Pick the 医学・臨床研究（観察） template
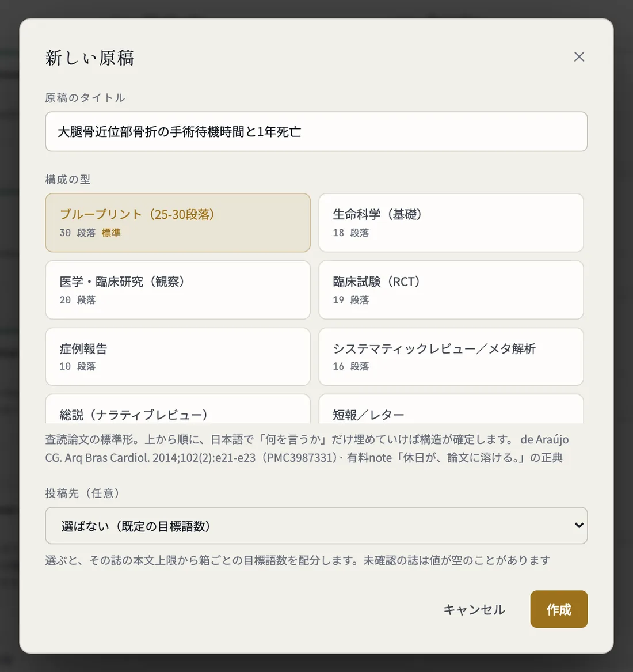633x672 pixels. [178, 290]
